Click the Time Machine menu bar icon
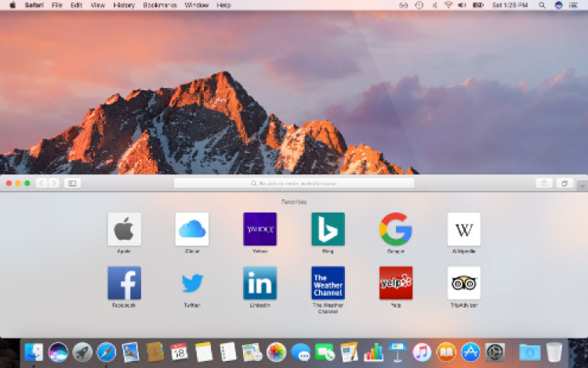Screen dimensions: 588x368 419,5
